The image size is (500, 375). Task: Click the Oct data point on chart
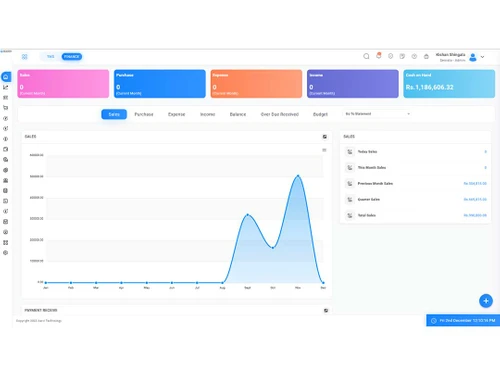click(x=273, y=248)
